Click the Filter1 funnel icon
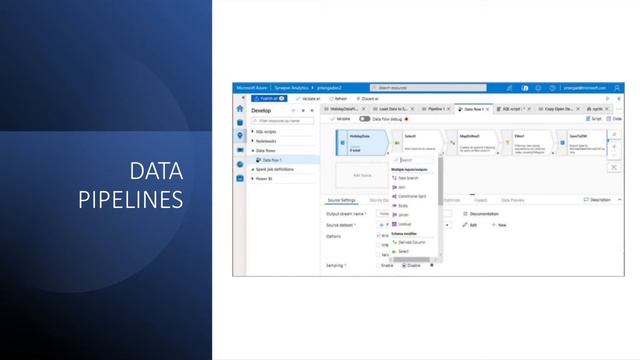 (x=507, y=143)
